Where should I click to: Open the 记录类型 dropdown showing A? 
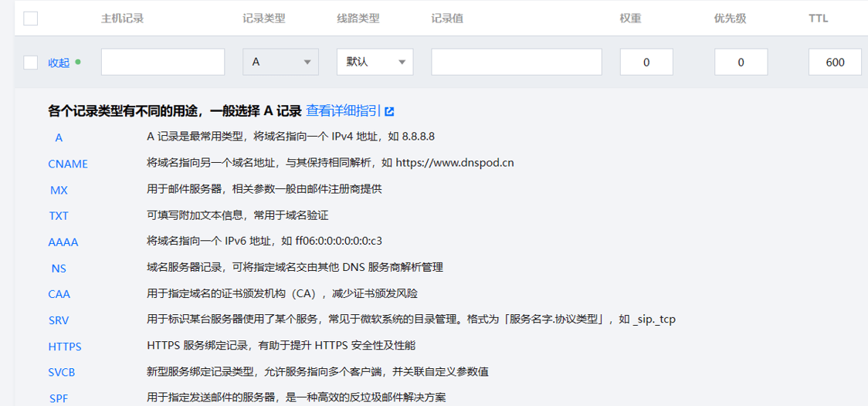[x=280, y=62]
